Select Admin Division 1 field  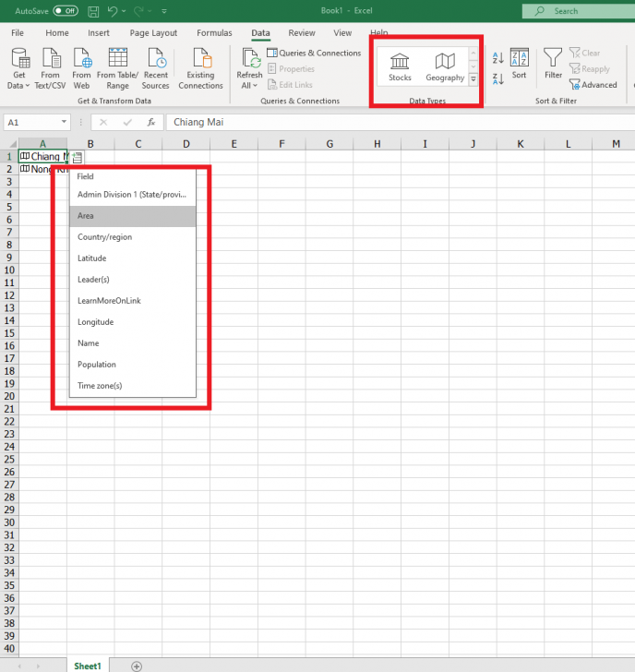click(x=132, y=195)
